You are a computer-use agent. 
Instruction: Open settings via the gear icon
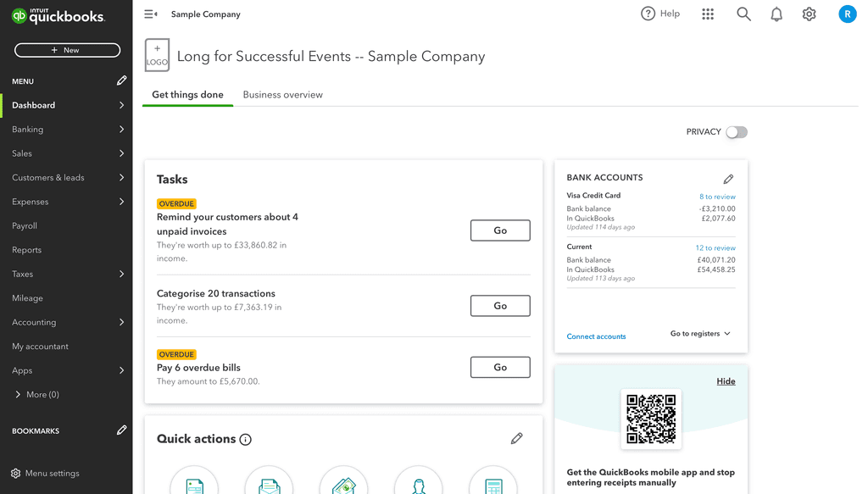click(809, 14)
